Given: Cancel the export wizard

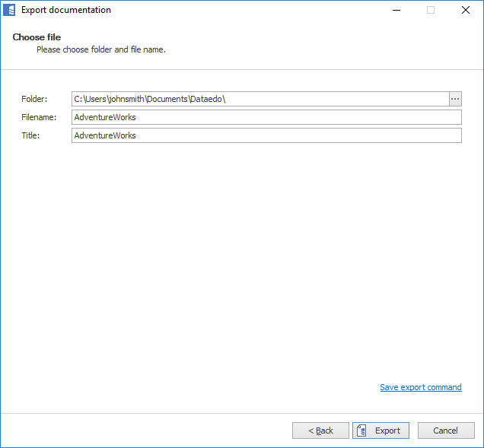Looking at the screenshot, I should [446, 431].
